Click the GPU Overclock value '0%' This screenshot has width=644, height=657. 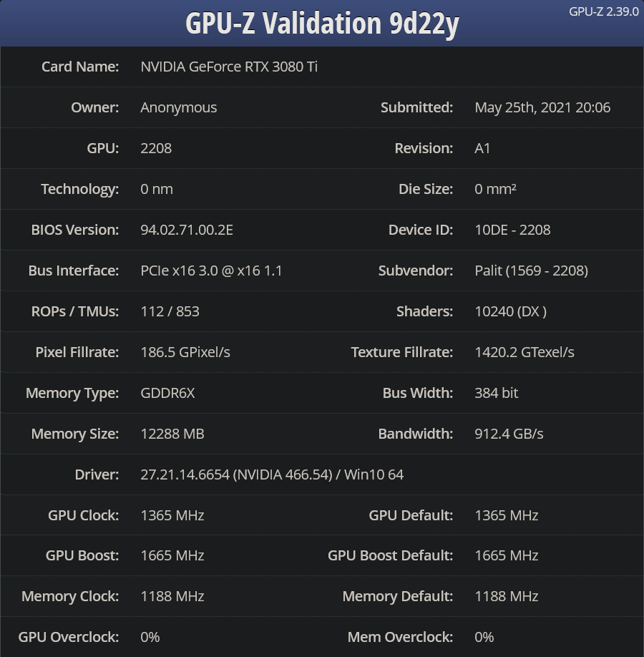(150, 637)
